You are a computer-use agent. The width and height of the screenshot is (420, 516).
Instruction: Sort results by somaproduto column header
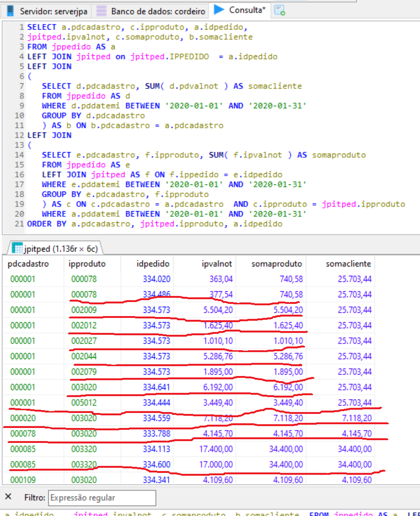[277, 264]
